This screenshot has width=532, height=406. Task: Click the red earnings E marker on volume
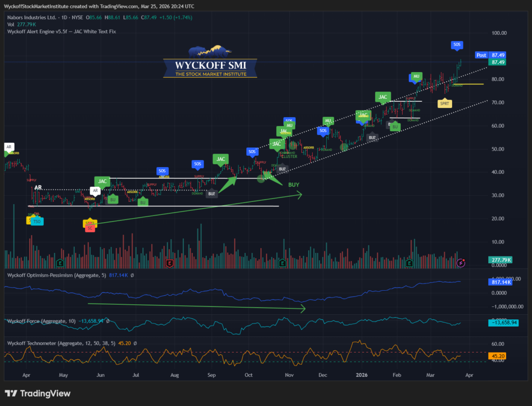coord(169,264)
